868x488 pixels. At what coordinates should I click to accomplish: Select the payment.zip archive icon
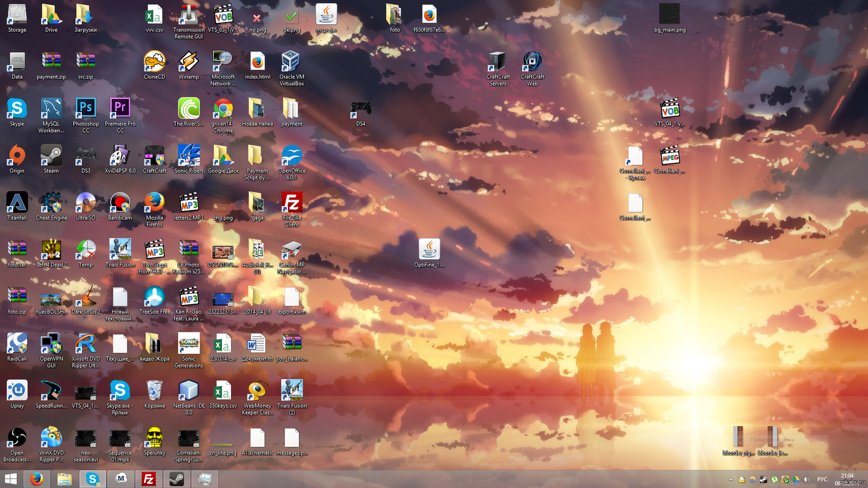pos(51,66)
